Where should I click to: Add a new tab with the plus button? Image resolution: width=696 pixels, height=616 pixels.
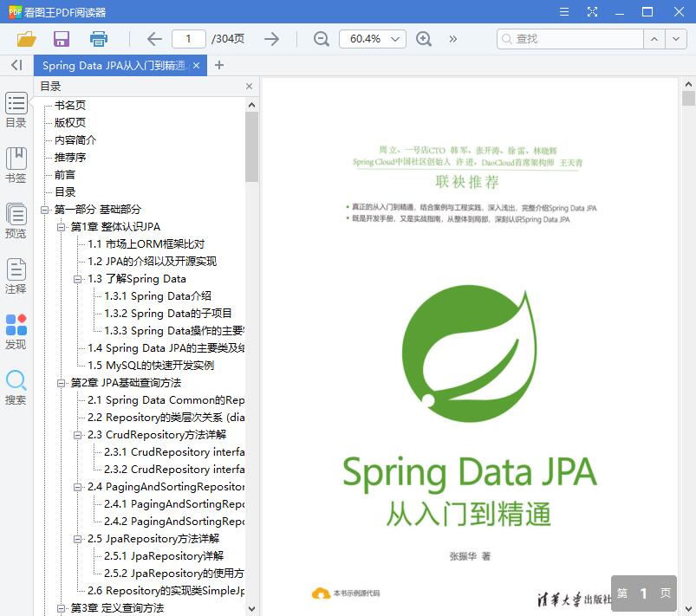[x=218, y=65]
